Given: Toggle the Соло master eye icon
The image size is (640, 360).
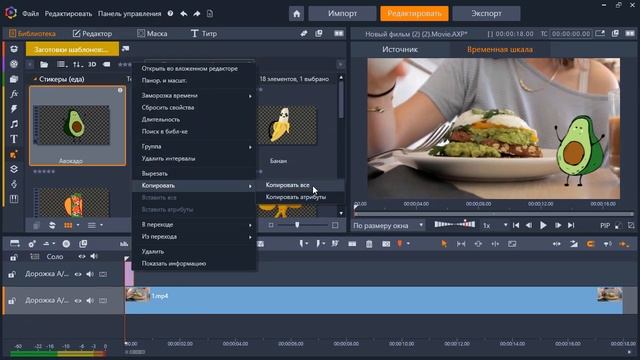Looking at the screenshot, I should pos(82,256).
